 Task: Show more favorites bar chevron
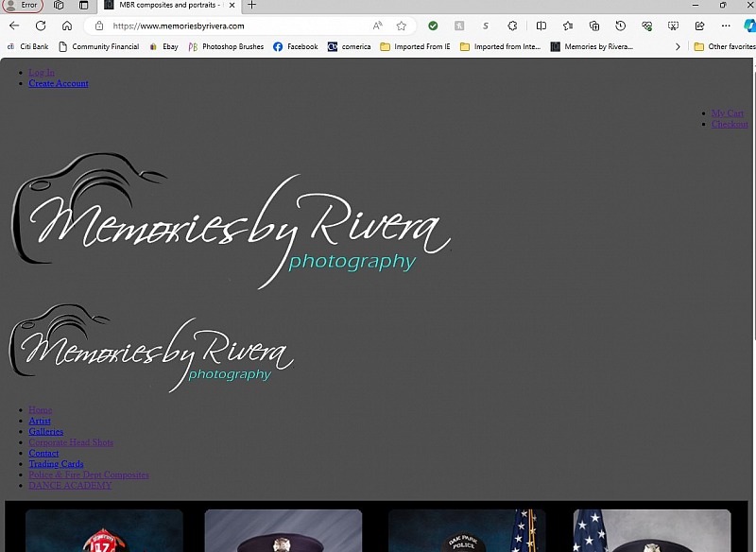click(678, 46)
